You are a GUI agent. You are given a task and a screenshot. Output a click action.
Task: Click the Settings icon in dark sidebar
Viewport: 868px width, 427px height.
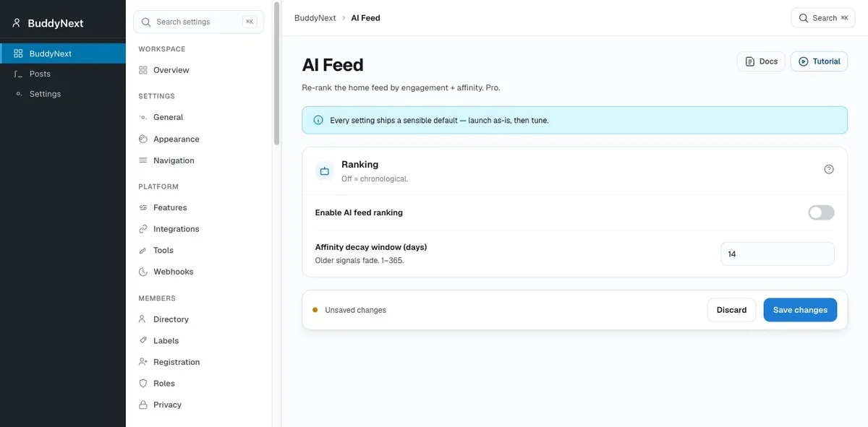(18, 94)
